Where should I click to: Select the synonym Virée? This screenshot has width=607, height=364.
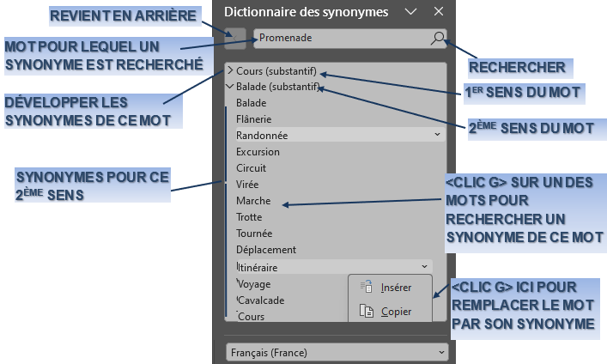click(247, 185)
